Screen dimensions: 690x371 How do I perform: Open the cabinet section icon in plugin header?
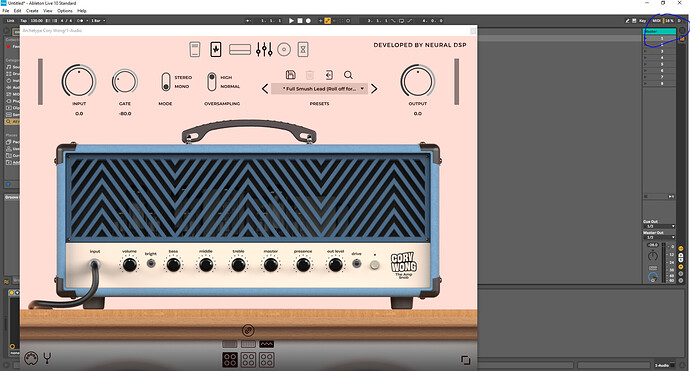point(240,49)
